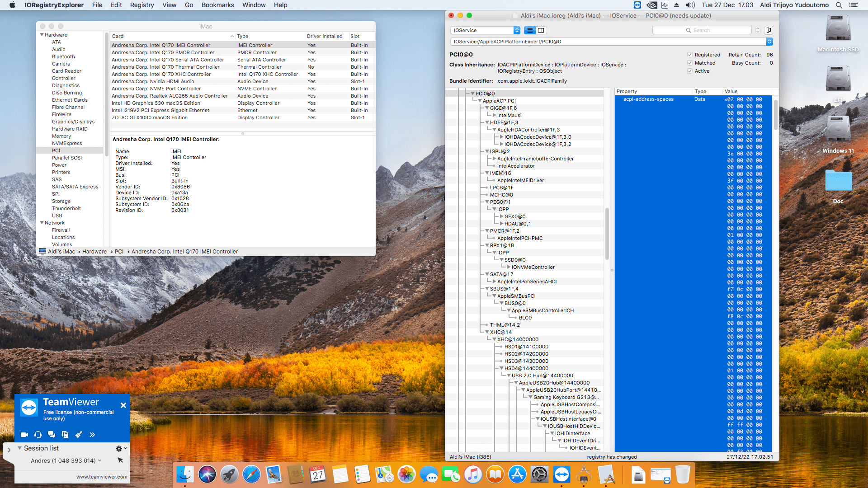Open Safari from the Dock
This screenshot has width=868, height=488.
pos(252,474)
